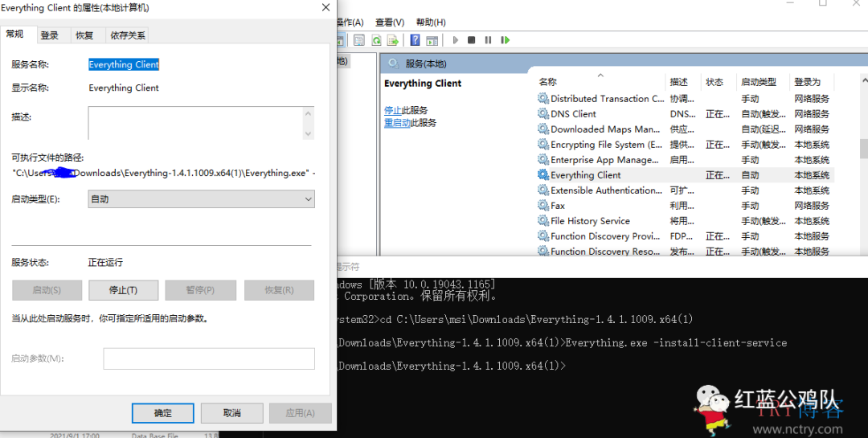
Task: Open the 操作(A) menu
Action: pos(350,23)
